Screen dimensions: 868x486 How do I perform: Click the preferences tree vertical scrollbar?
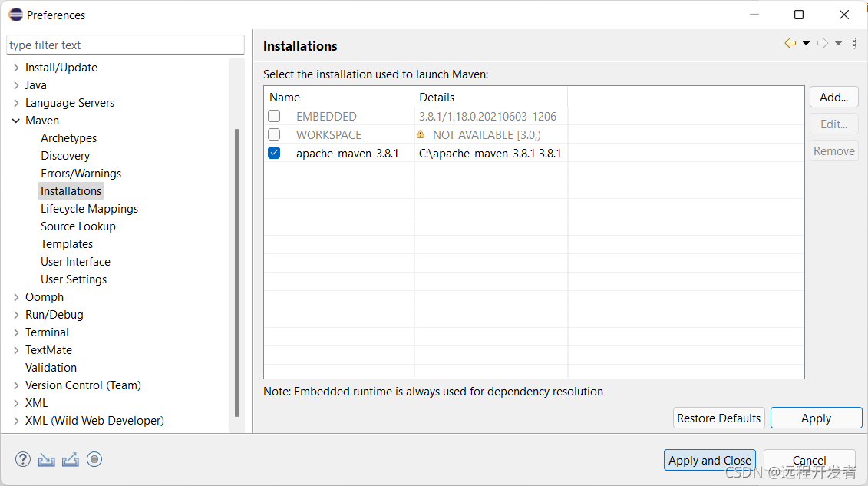(237, 273)
